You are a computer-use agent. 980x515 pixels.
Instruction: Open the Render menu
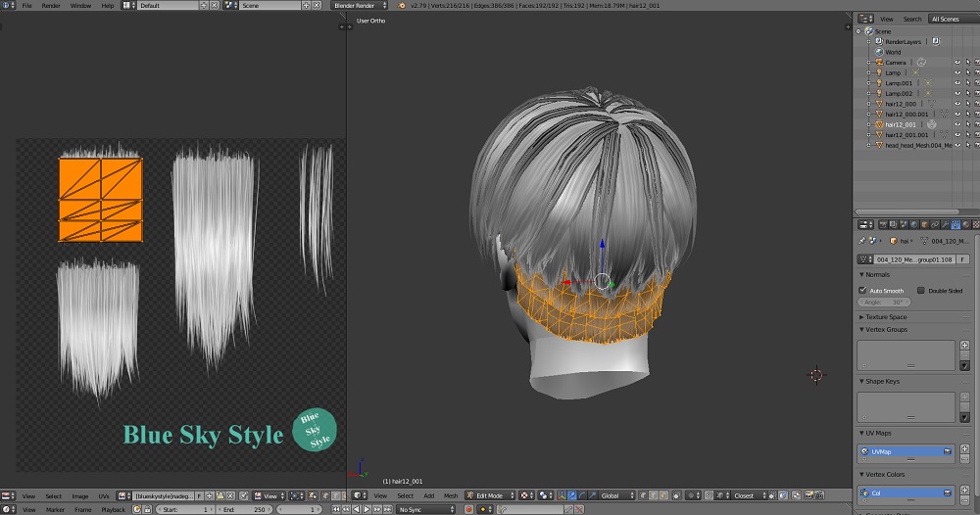click(x=51, y=5)
